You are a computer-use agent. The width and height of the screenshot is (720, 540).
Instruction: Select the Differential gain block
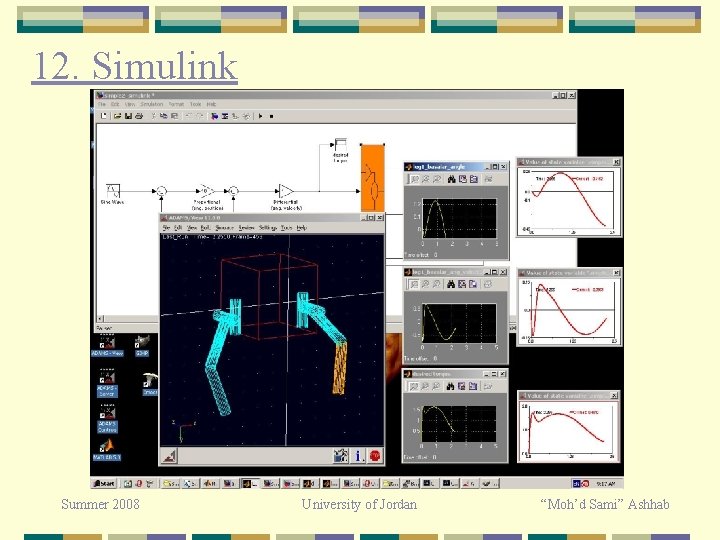pyautogui.click(x=286, y=191)
